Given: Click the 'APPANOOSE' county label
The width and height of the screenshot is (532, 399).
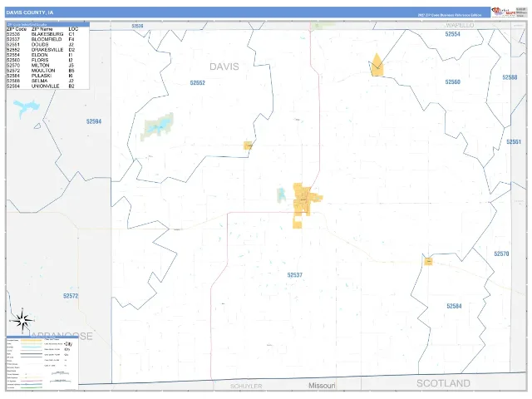Looking at the screenshot, I should pyautogui.click(x=61, y=336).
